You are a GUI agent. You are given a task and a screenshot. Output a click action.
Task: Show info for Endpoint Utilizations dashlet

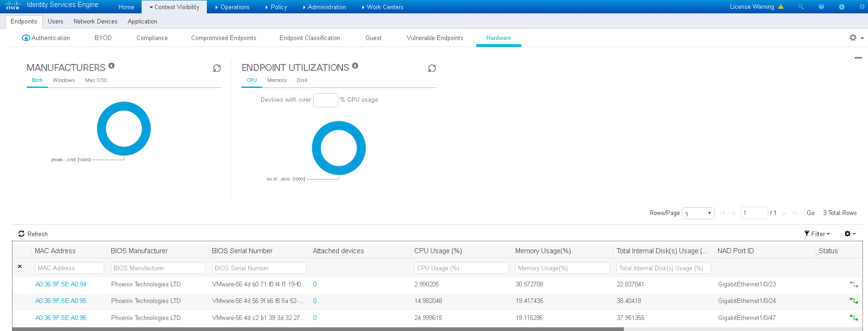pyautogui.click(x=355, y=66)
